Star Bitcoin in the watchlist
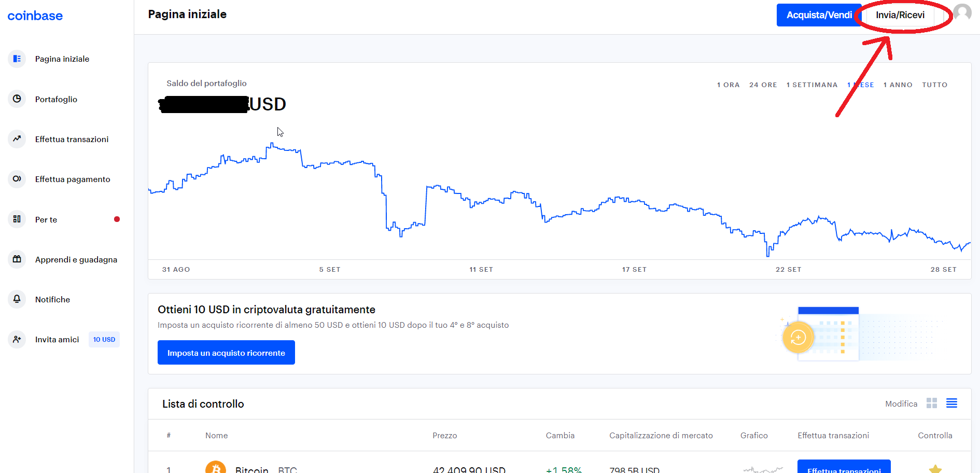The height and width of the screenshot is (473, 980). pos(935,468)
